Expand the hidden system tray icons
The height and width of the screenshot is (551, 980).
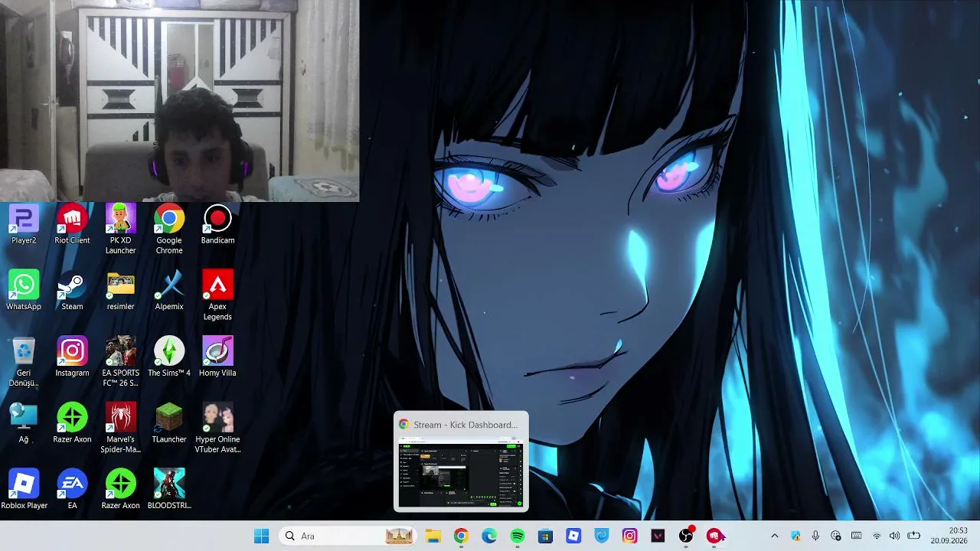774,536
